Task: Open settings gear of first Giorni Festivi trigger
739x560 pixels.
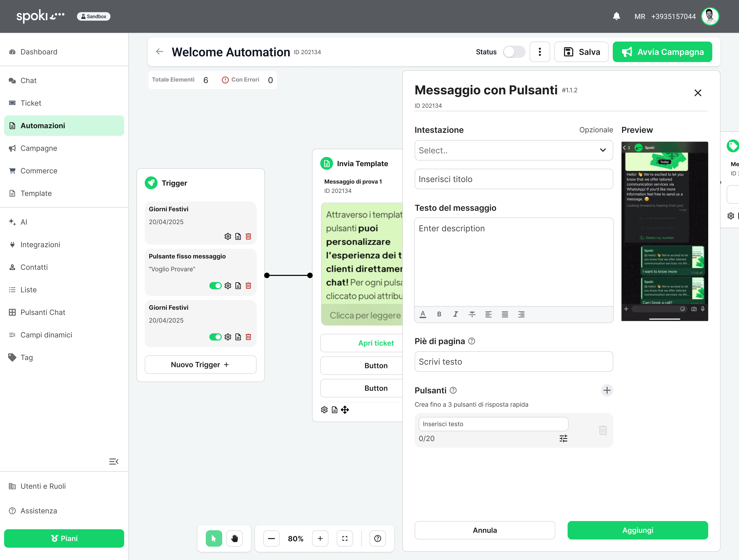Action: 228,236
